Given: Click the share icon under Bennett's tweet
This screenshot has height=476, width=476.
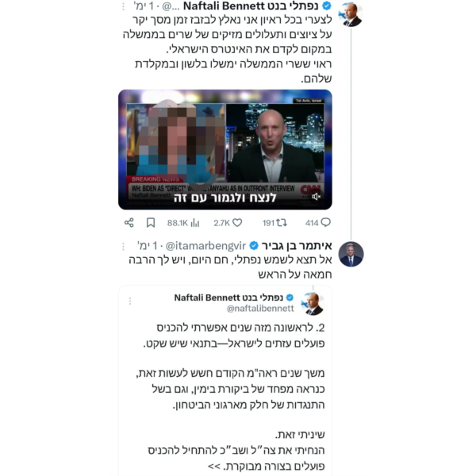Looking at the screenshot, I should point(129,222).
